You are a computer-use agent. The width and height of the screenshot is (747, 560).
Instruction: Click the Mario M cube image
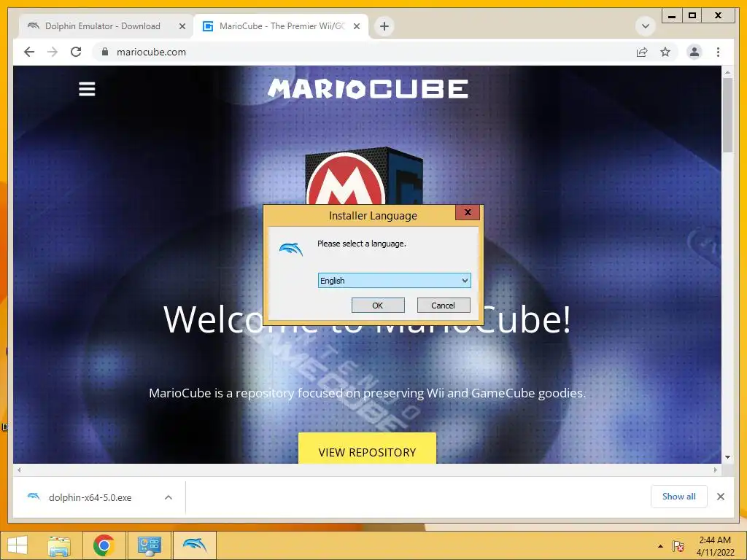[x=363, y=177]
